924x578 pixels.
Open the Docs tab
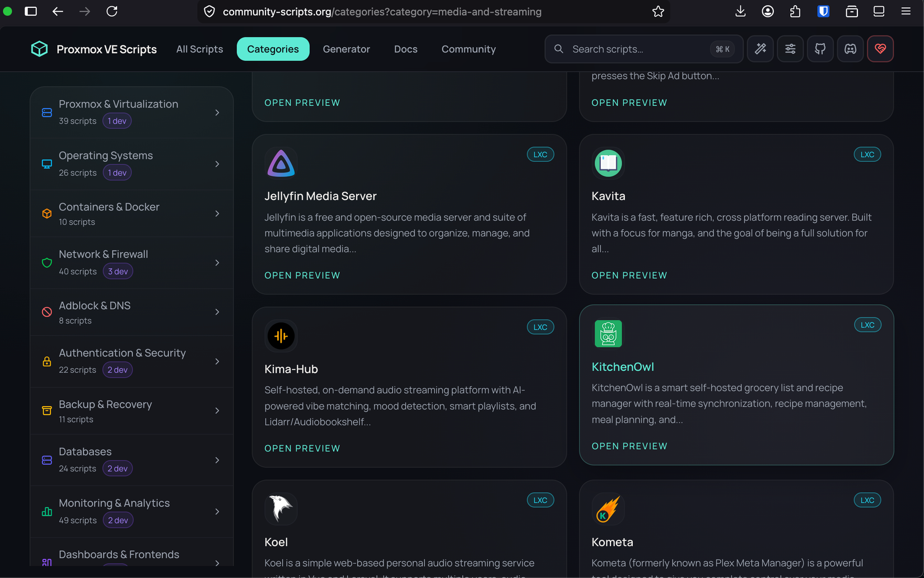tap(405, 49)
